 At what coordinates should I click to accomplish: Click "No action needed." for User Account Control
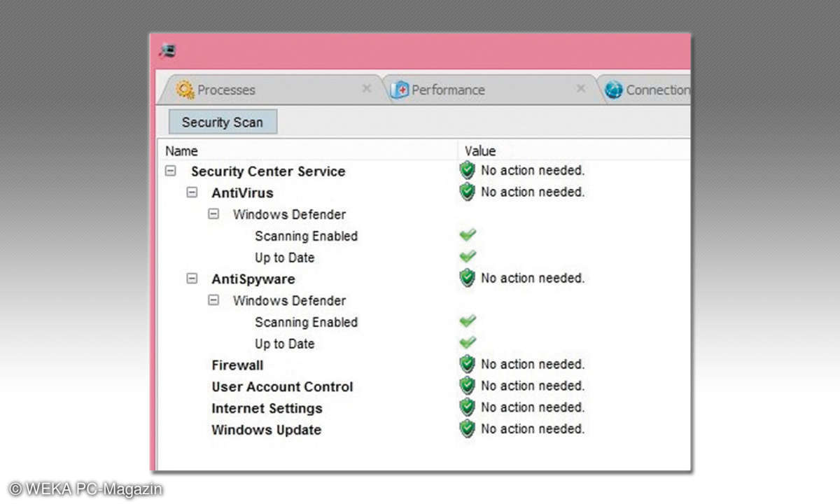533,386
